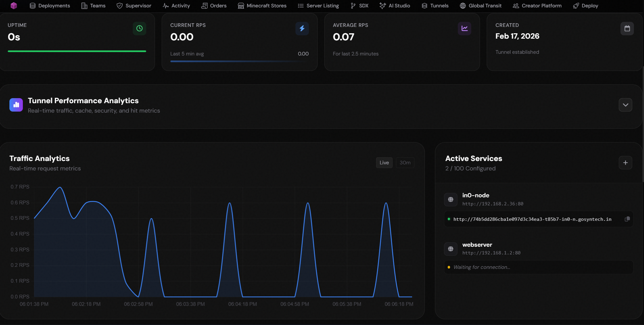Switch traffic chart to 30m range
Screen dimensions: 644x325
coord(405,163)
